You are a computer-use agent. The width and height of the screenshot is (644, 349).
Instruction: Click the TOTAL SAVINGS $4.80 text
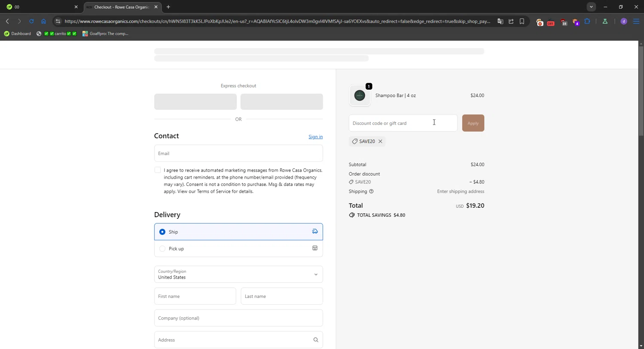click(x=381, y=215)
